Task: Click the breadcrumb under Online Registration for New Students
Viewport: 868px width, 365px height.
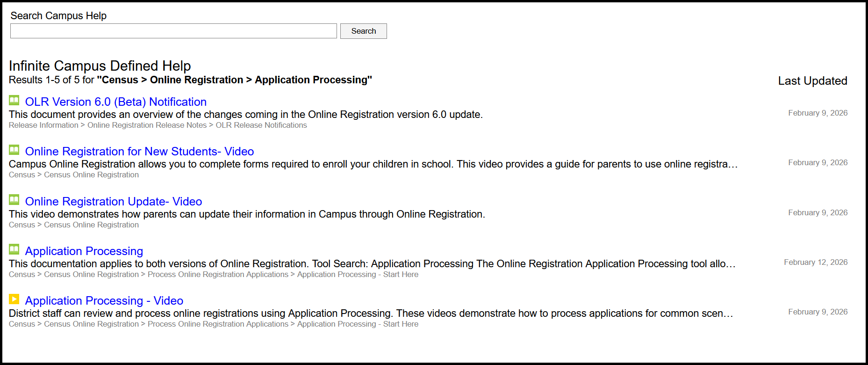Action: (x=74, y=175)
